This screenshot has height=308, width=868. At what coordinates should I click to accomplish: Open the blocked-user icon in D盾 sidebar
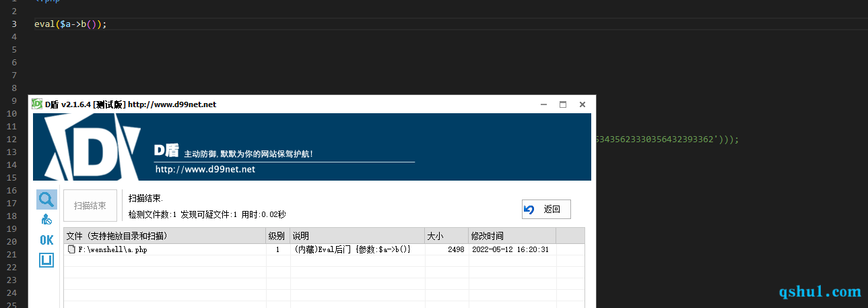[x=46, y=220]
